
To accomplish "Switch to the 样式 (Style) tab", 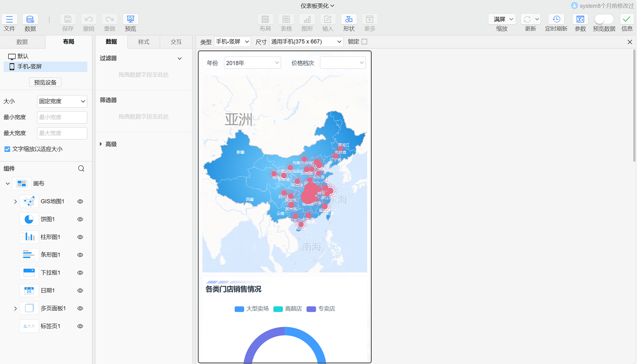I will pos(144,42).
